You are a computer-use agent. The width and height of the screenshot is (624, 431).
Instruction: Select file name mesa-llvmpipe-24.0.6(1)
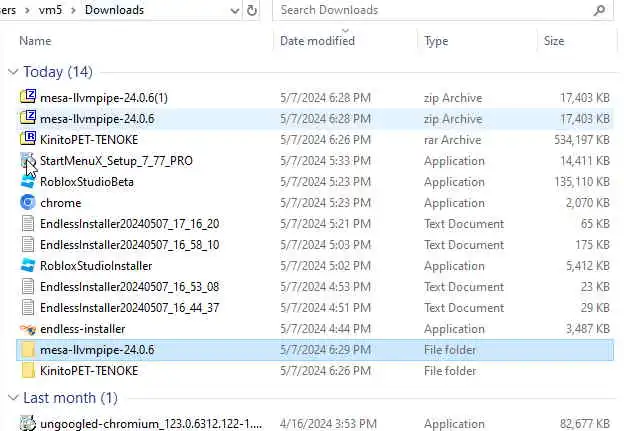pos(104,98)
